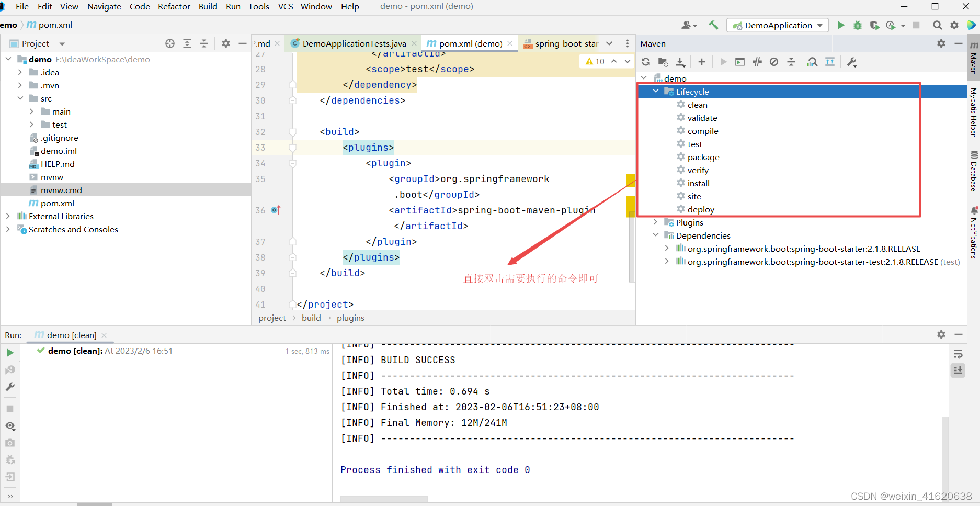Expand the main folder
Viewport: 980px width, 506px height.
(x=31, y=111)
